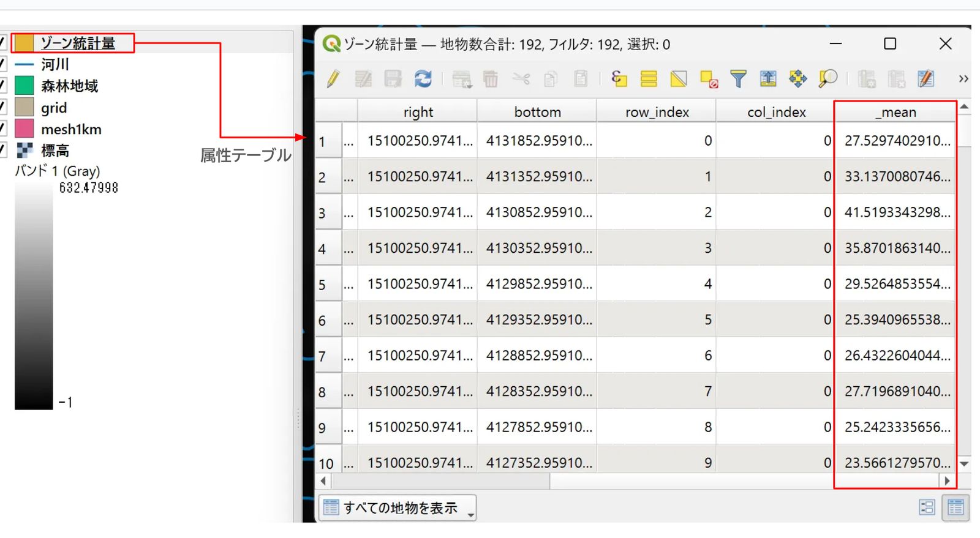This screenshot has width=980, height=538.
Task: Open the field calculator
Action: 926,79
